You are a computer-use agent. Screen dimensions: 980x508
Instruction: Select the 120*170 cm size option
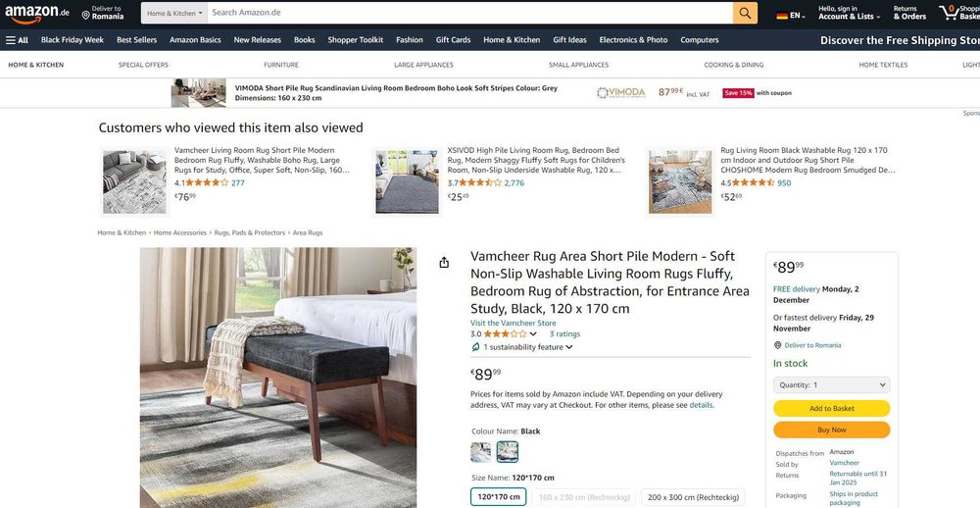498,497
